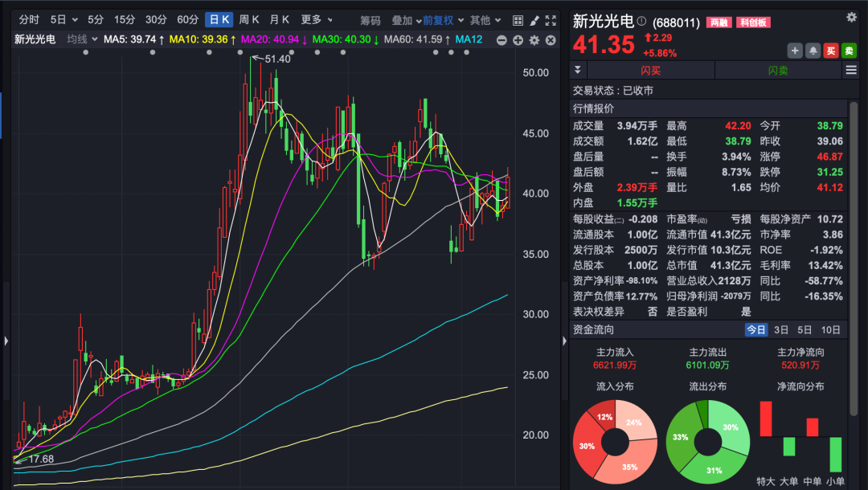Switch to 30分 chart period
This screenshot has height=490, width=868.
(x=156, y=20)
